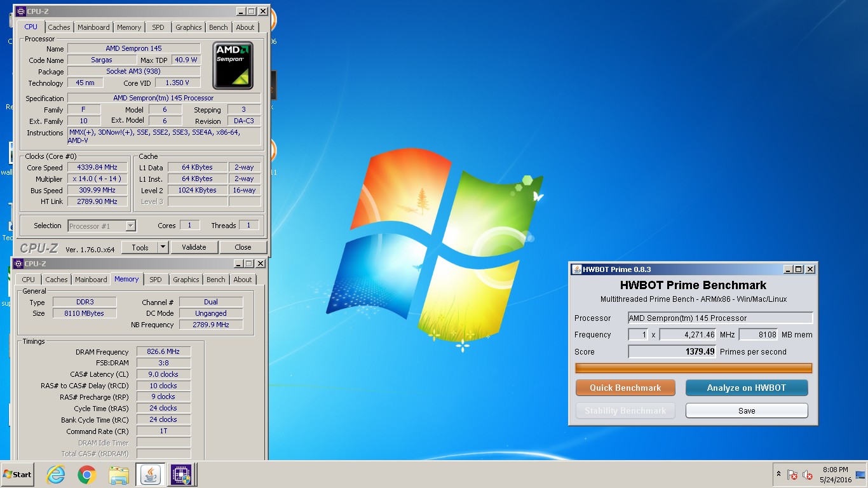Image resolution: width=868 pixels, height=488 pixels.
Task: Open Action Center flag icon in tray
Action: tap(792, 475)
